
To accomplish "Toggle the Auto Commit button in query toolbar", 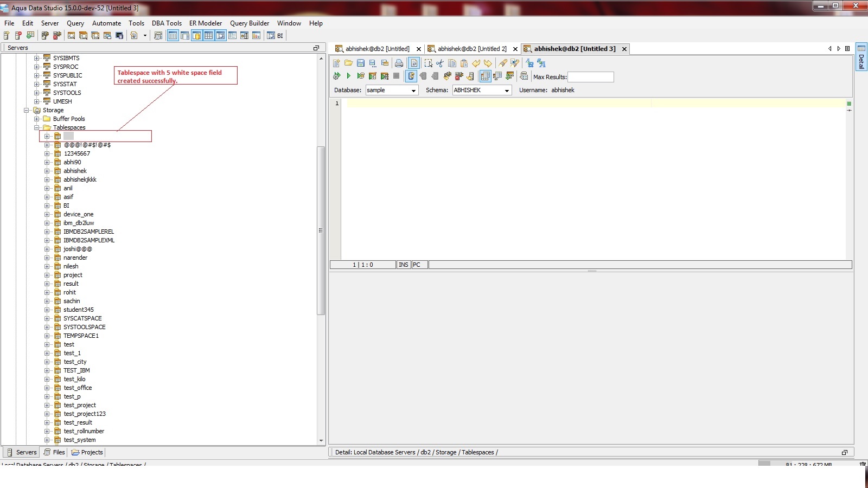I will [411, 76].
